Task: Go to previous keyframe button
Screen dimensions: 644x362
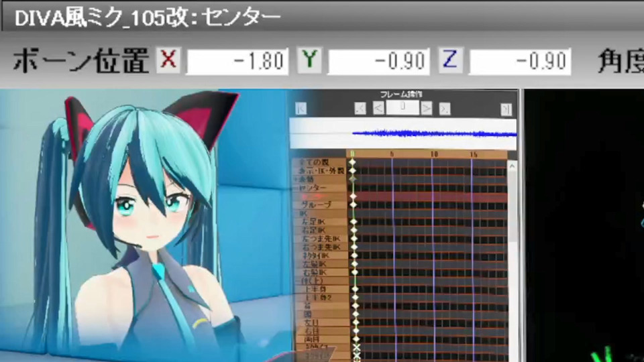Action: [x=360, y=109]
